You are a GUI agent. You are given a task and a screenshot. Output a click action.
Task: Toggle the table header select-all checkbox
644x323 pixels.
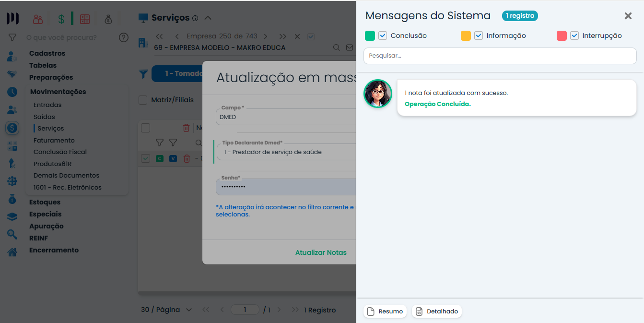146,128
